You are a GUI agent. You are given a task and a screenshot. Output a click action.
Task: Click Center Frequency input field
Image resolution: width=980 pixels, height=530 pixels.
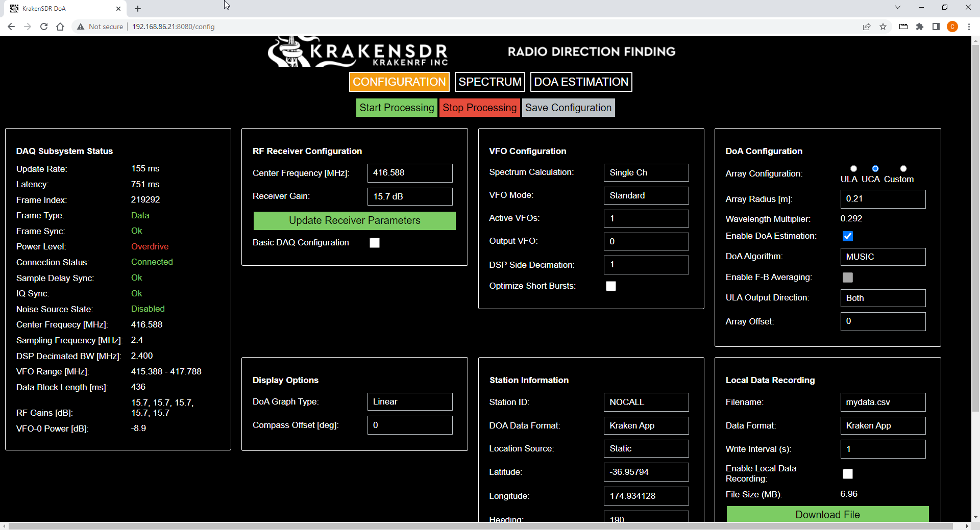pos(410,173)
